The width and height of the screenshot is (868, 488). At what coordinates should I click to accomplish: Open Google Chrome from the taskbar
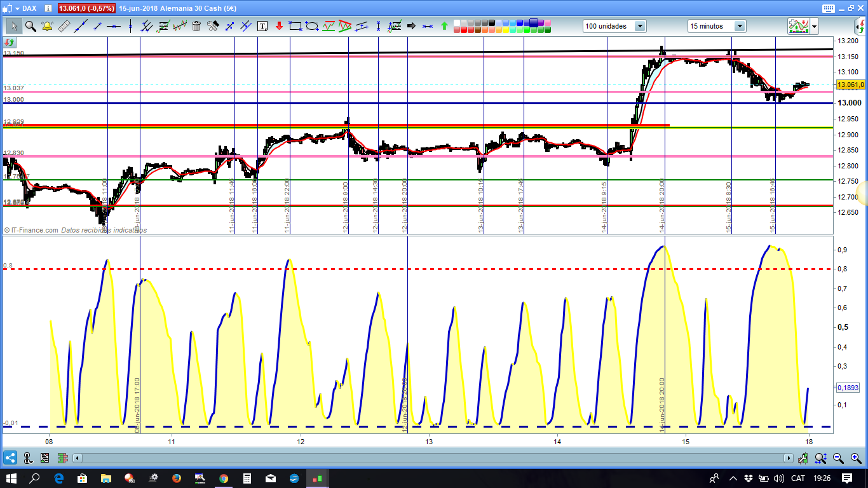point(224,478)
